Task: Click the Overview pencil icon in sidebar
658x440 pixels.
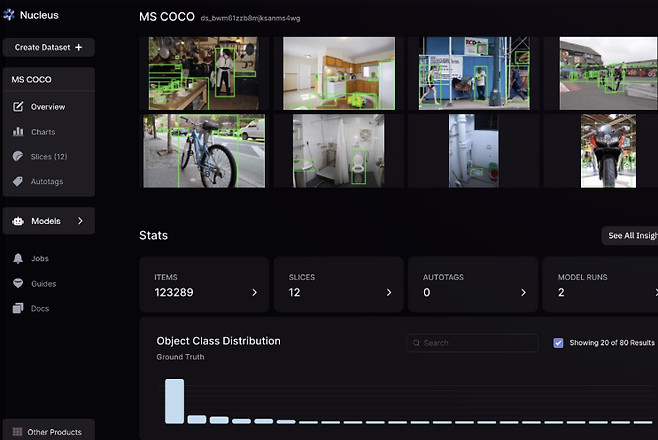Action: coord(18,107)
